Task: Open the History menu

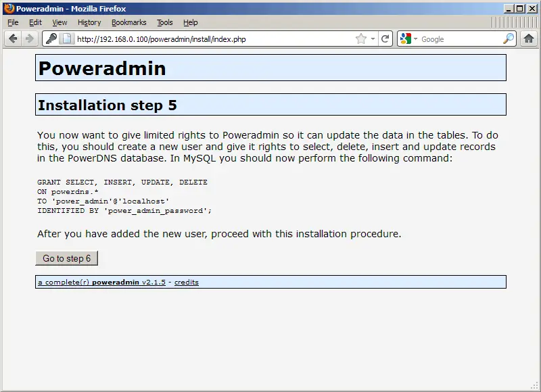Action: coord(89,22)
